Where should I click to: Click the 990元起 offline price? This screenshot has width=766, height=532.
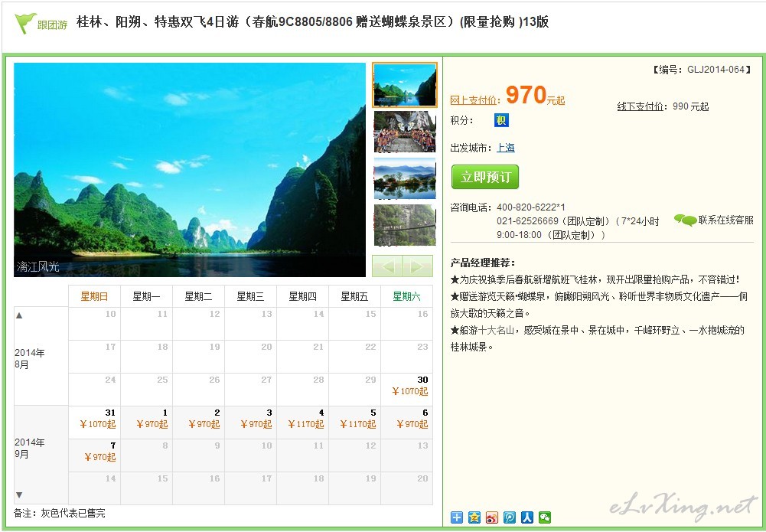click(690, 106)
